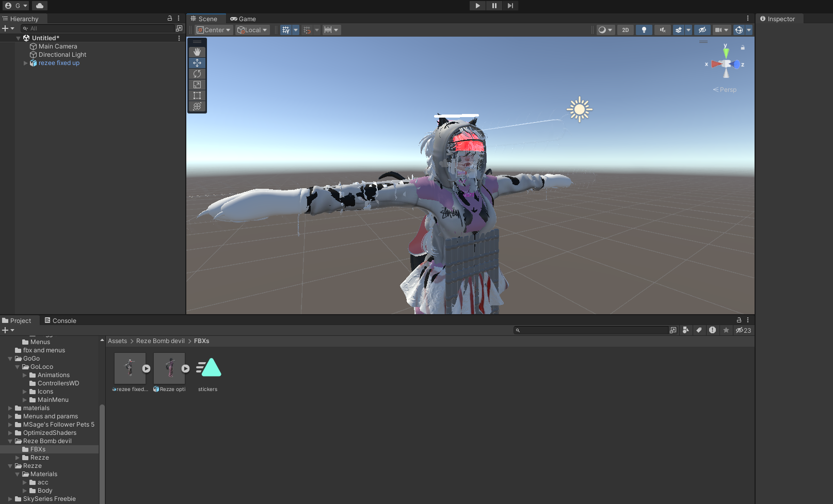Select Main Camera in Hierarchy

coord(58,46)
